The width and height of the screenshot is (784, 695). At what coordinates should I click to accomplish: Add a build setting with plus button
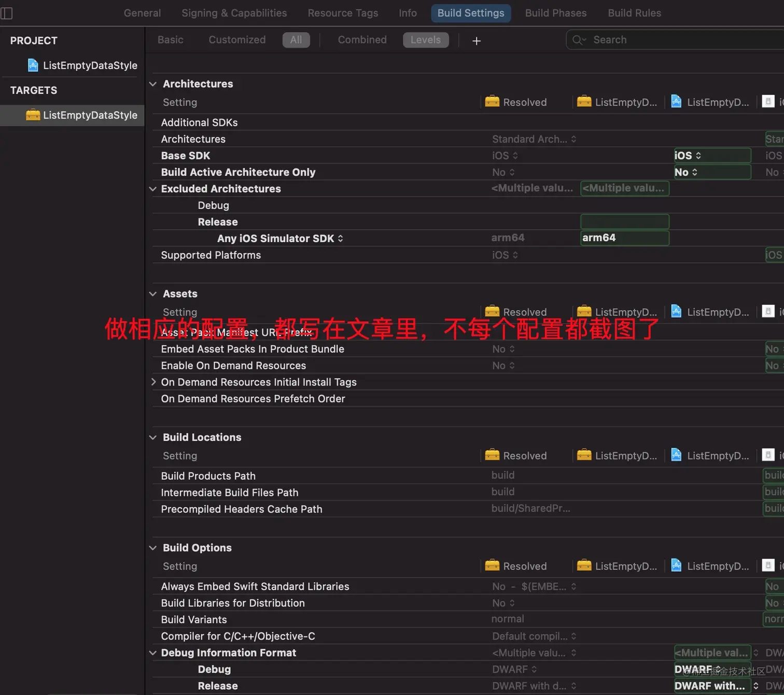point(477,40)
